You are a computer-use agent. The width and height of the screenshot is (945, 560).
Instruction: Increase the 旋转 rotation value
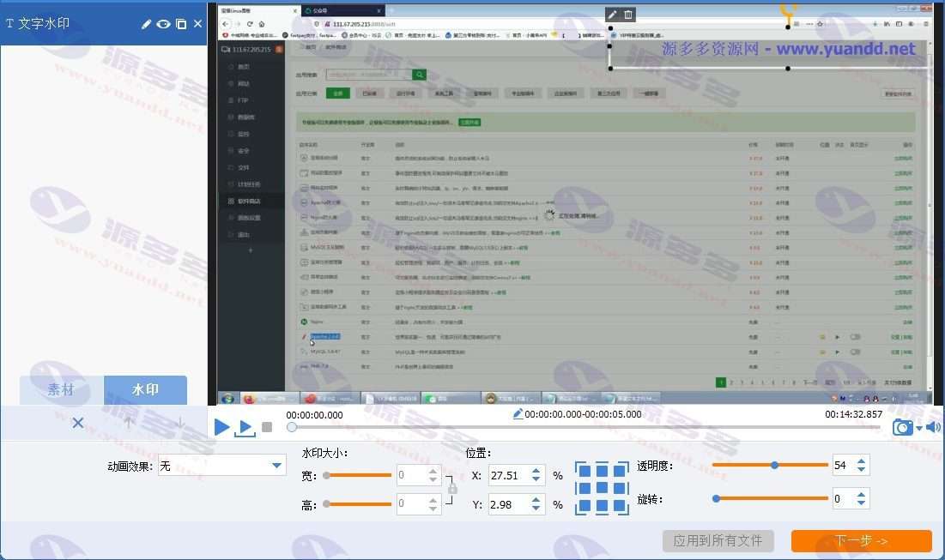[861, 494]
